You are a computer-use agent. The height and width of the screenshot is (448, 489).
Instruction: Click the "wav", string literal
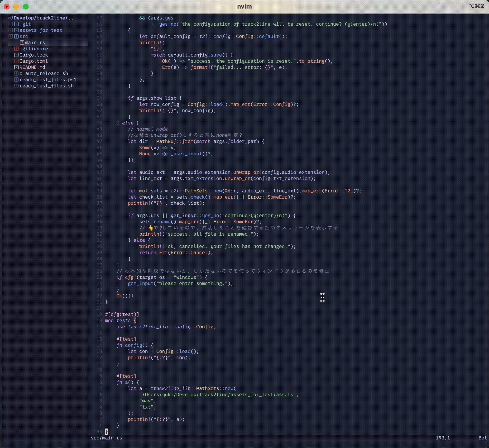148,401
